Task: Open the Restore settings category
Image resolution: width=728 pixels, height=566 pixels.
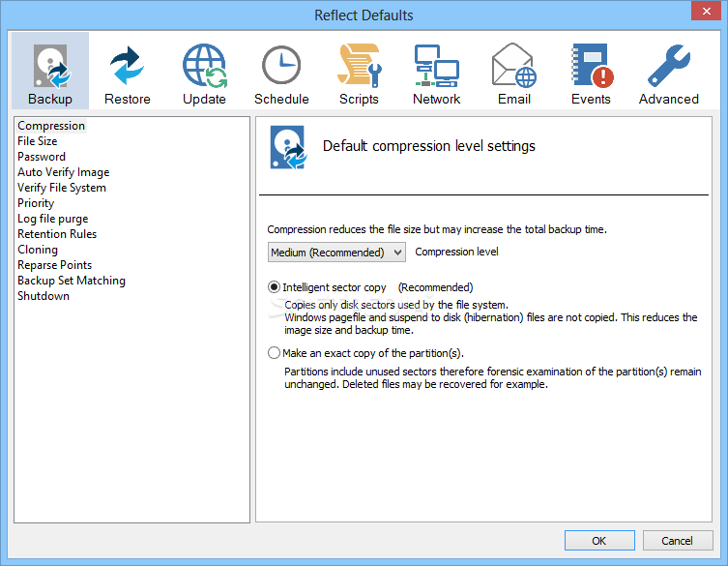Action: [x=128, y=71]
